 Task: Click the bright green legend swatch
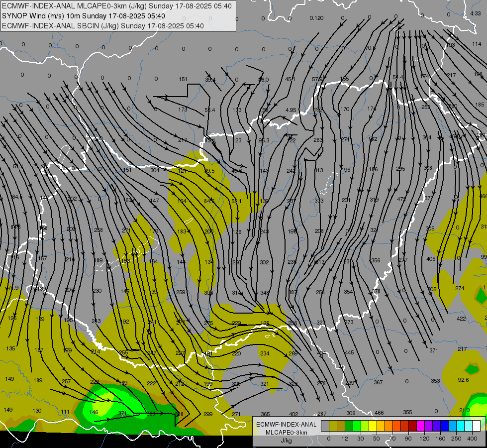[x=357, y=426]
